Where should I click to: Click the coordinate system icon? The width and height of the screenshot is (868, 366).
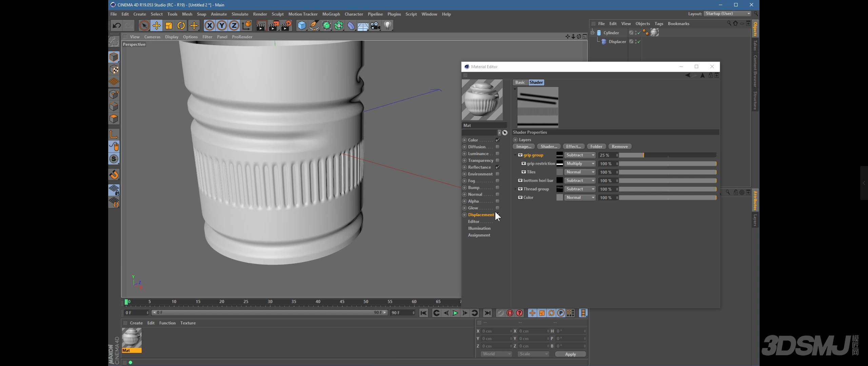point(247,25)
